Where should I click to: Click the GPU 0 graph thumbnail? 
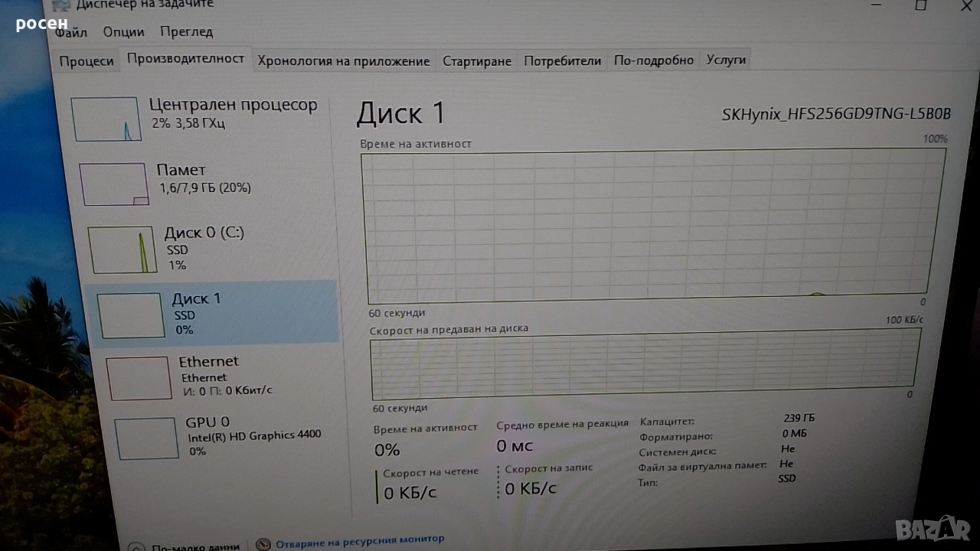(x=146, y=439)
